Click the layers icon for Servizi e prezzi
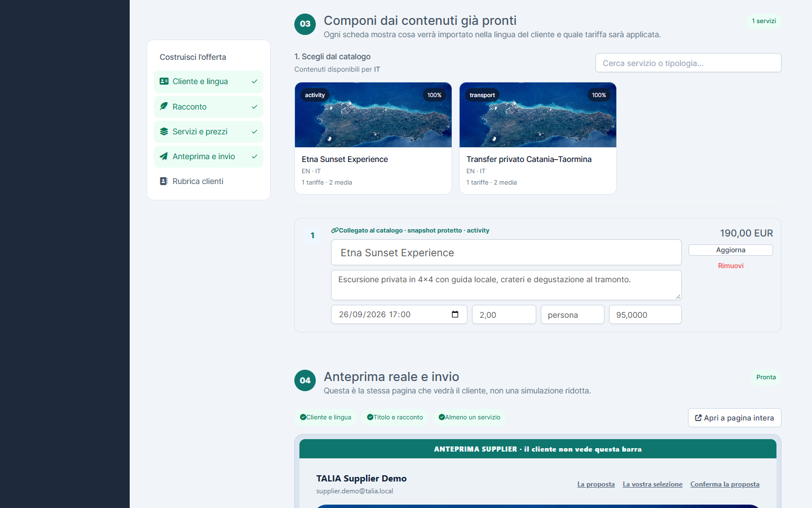The height and width of the screenshot is (508, 812). pyautogui.click(x=164, y=132)
